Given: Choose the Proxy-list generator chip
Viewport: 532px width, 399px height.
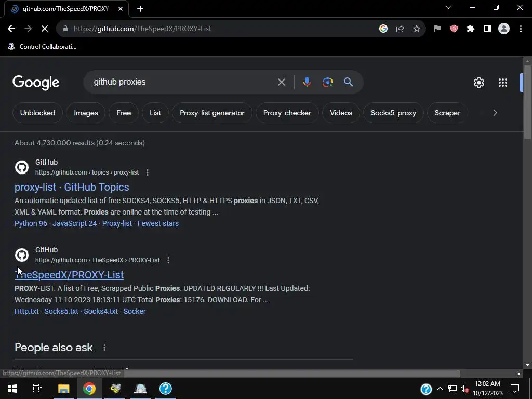Looking at the screenshot, I should (212, 113).
